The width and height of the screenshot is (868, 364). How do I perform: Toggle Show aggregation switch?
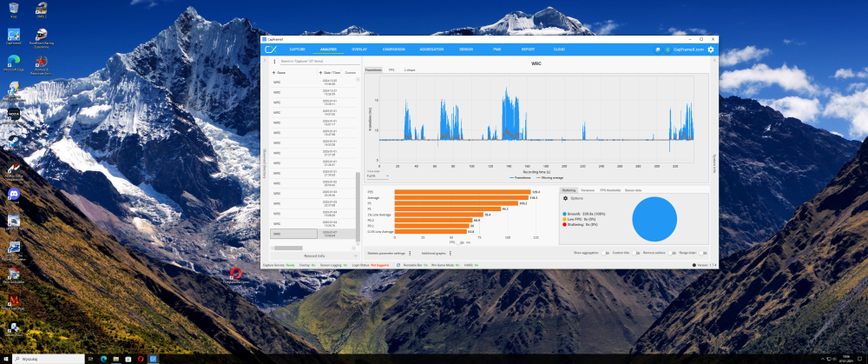point(605,253)
